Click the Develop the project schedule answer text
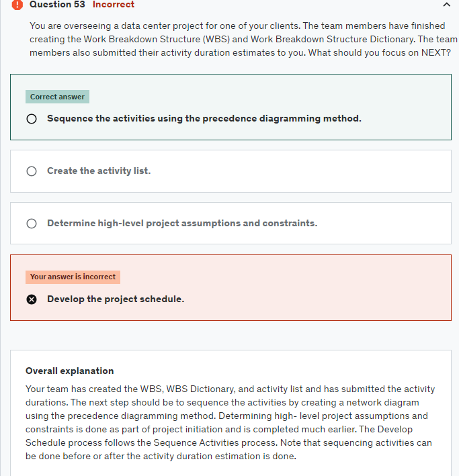The image size is (459, 476). (x=115, y=299)
